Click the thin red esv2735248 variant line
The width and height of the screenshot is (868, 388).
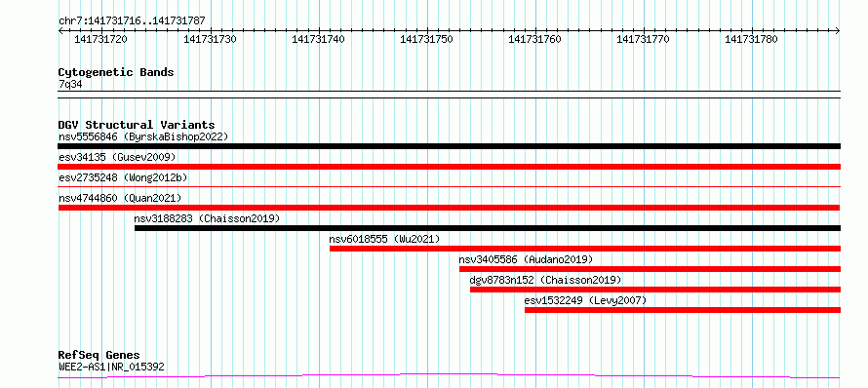point(449,187)
